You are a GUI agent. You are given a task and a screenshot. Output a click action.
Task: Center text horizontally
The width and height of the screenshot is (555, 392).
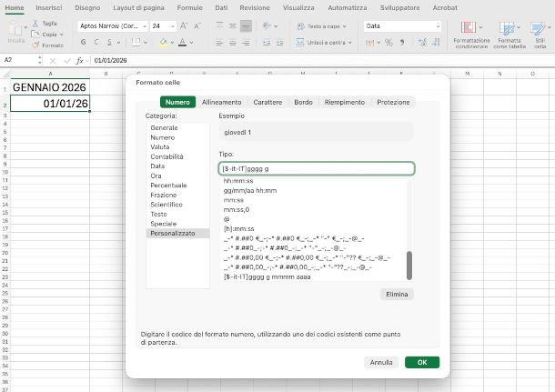[233, 43]
